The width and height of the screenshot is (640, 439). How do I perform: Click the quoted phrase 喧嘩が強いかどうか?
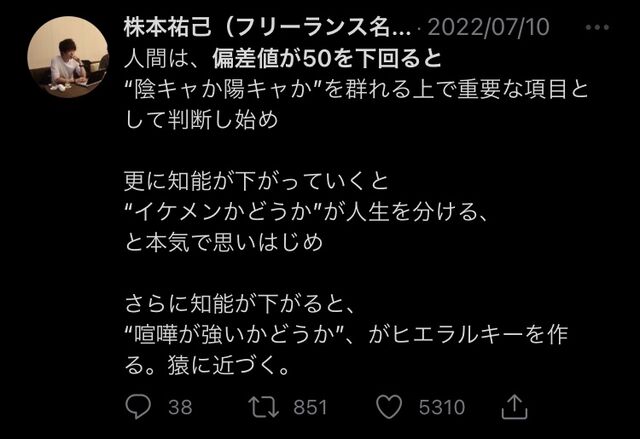[234, 335]
